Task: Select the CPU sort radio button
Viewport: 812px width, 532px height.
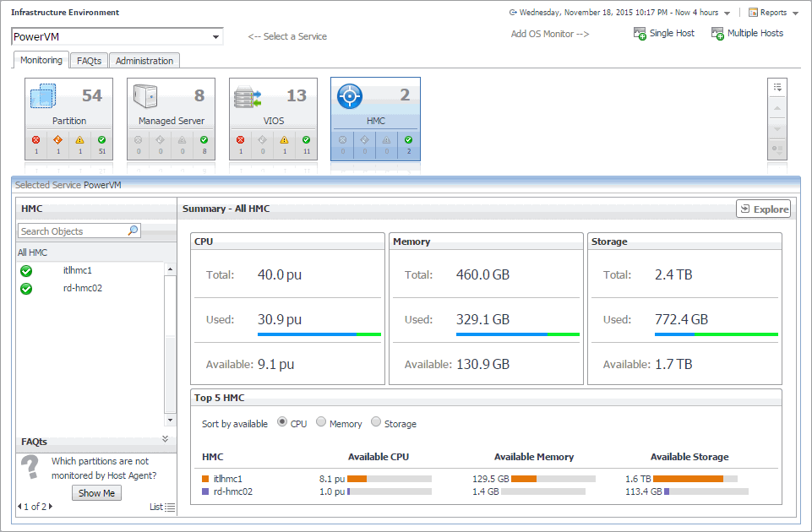Action: (x=282, y=423)
